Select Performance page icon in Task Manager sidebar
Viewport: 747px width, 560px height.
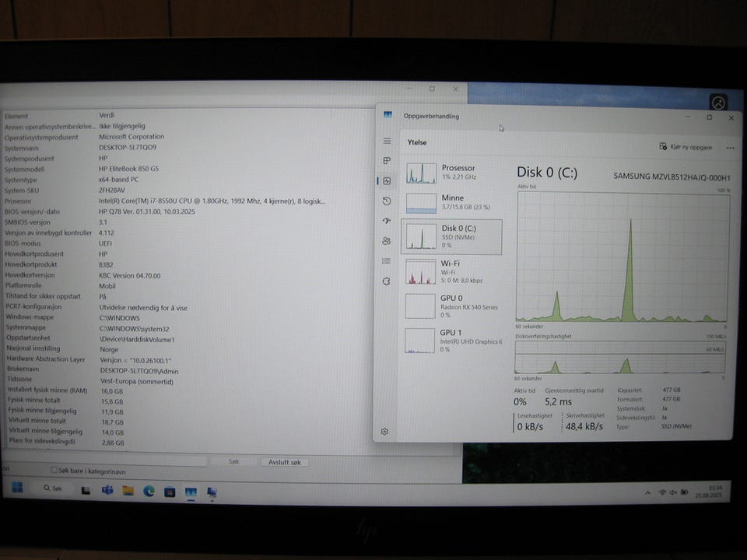[387, 181]
